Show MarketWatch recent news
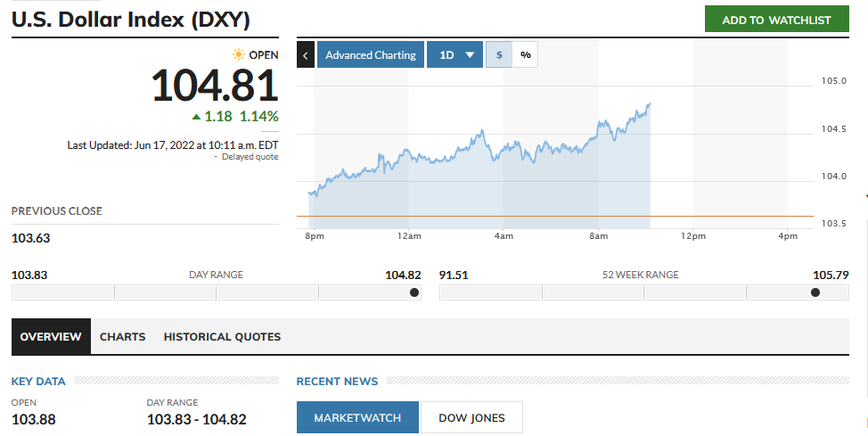868x436 pixels. point(357,417)
